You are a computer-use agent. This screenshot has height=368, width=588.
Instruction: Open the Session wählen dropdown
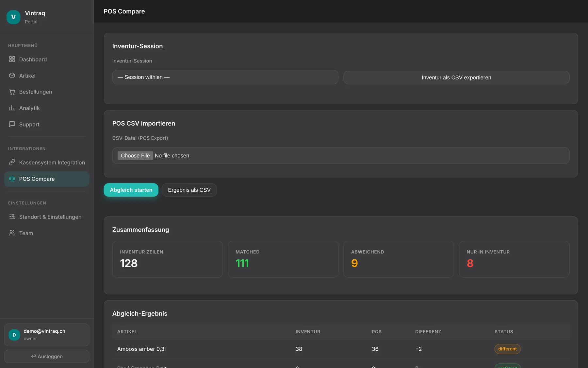click(225, 77)
